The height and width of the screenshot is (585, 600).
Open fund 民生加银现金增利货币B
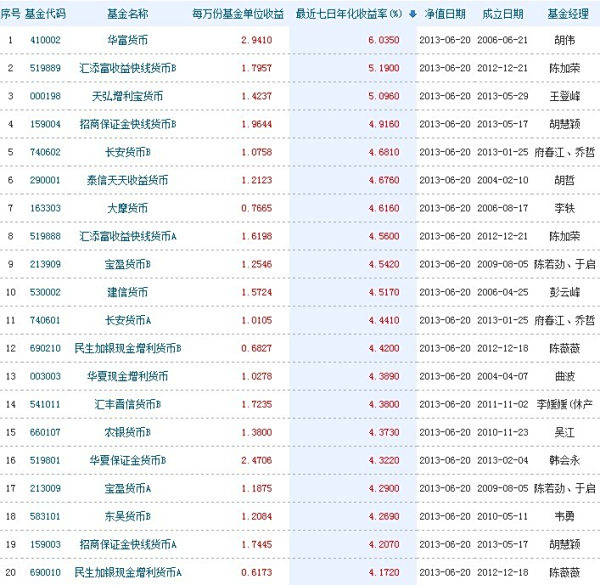[127, 348]
